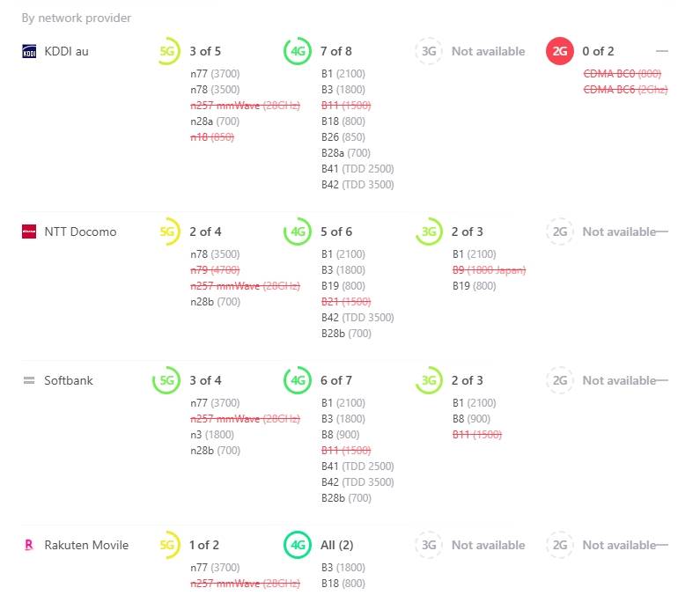Click the KDDI au carrier logo
Viewport: 700px width, 610px height.
(29, 52)
